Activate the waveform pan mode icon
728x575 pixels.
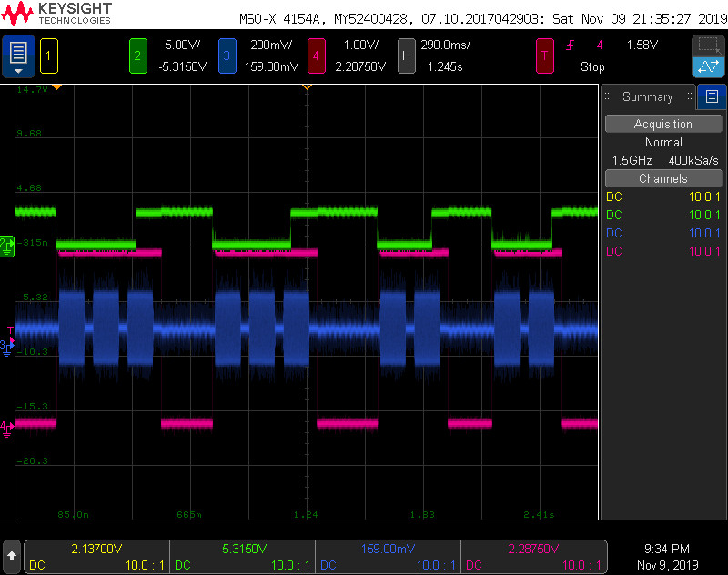(708, 66)
